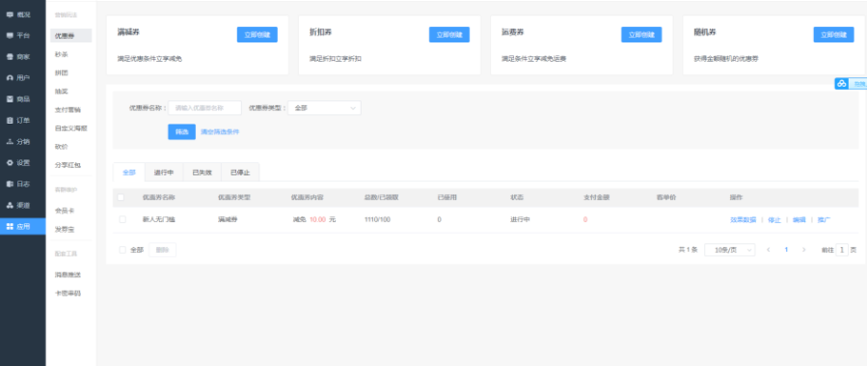Click the 清空筛选条件 link
Screen dimensions: 868x366
click(220, 132)
